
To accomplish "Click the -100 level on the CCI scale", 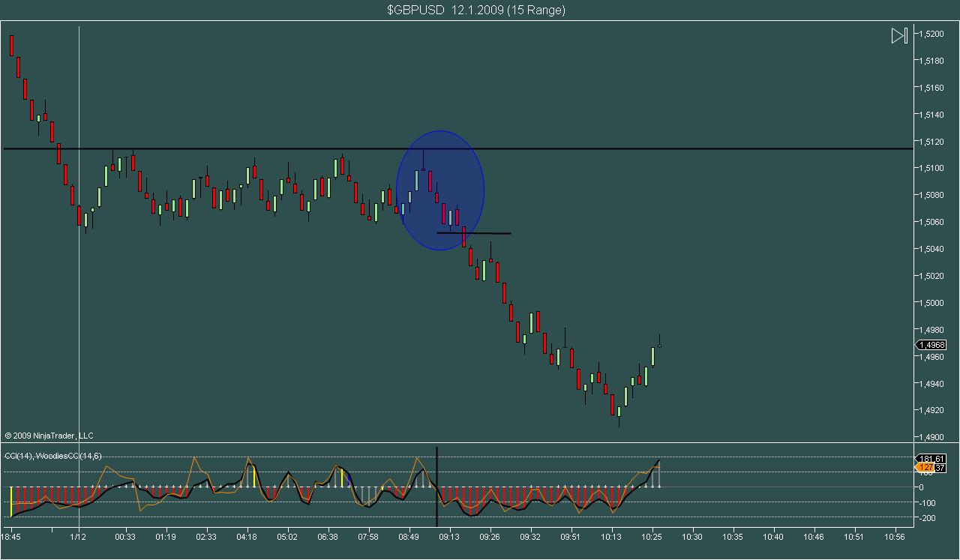I will [928, 502].
